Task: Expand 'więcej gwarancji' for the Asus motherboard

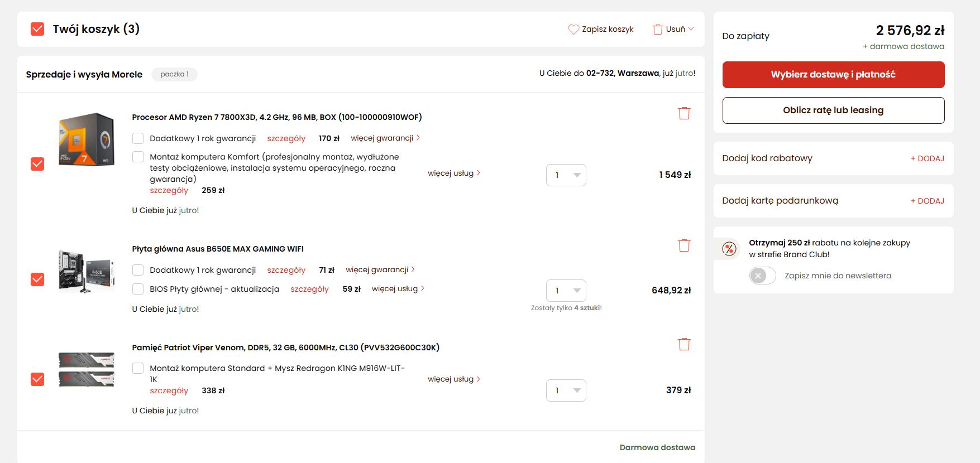Action: [x=380, y=270]
